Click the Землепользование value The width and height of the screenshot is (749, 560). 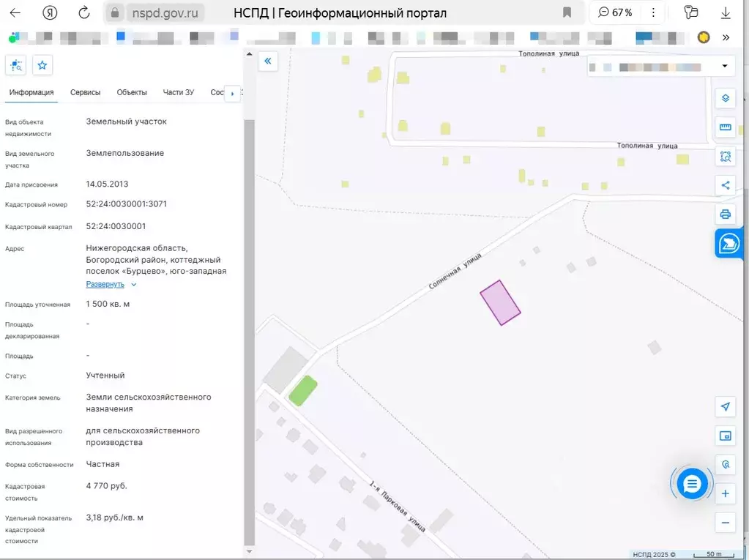point(125,153)
